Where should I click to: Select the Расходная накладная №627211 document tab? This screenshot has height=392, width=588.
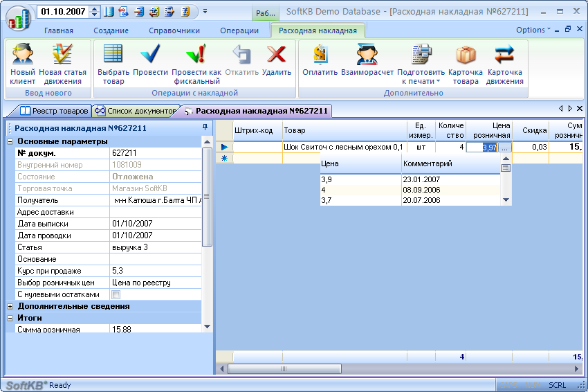257,111
